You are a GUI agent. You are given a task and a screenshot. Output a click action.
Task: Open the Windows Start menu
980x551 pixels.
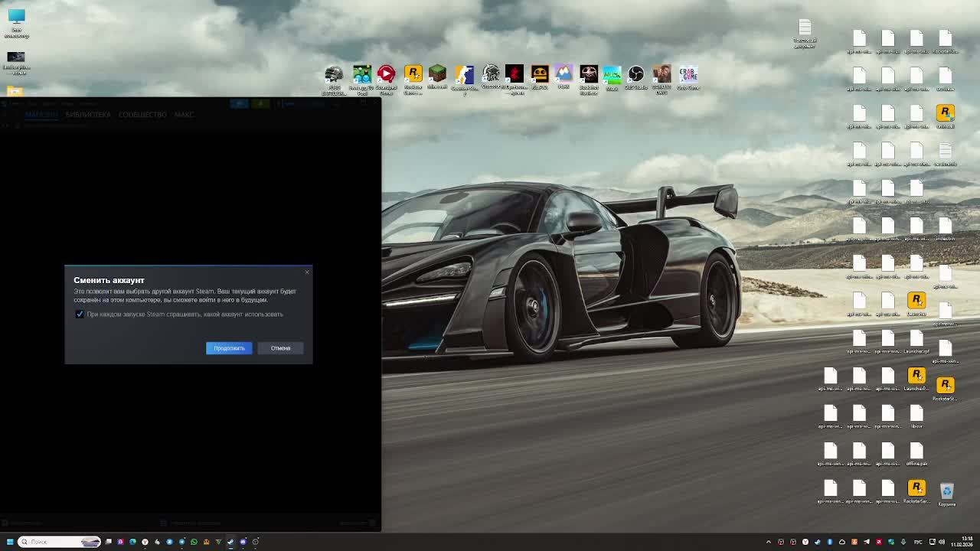[9, 542]
